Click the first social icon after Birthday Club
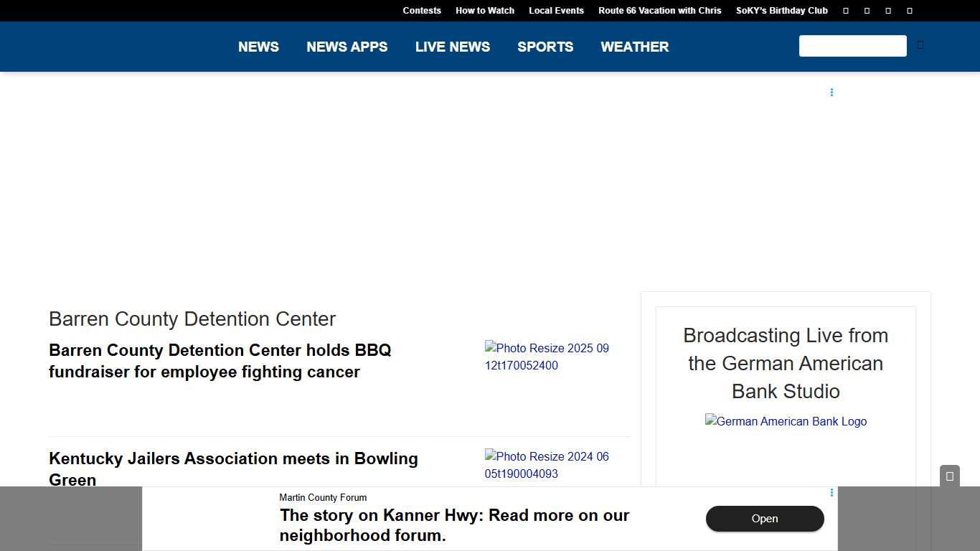This screenshot has height=551, width=980. click(x=846, y=11)
